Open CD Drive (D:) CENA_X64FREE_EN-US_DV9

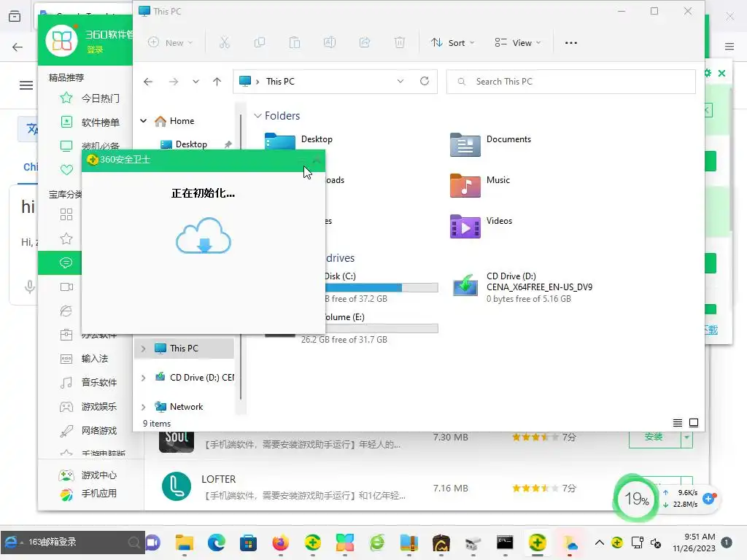[522, 287]
